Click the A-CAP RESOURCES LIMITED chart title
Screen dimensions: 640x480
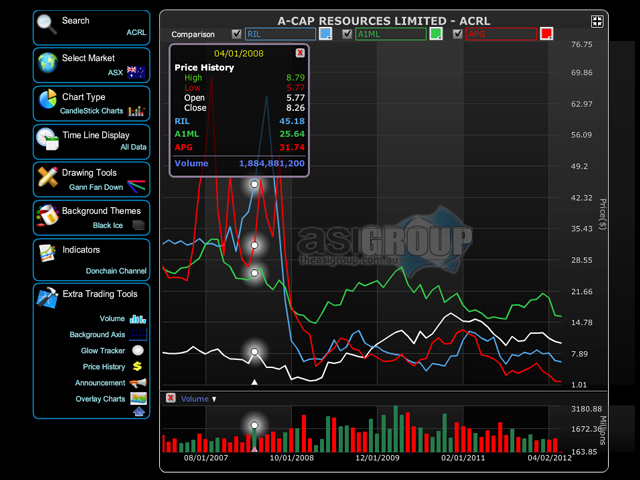point(384,21)
